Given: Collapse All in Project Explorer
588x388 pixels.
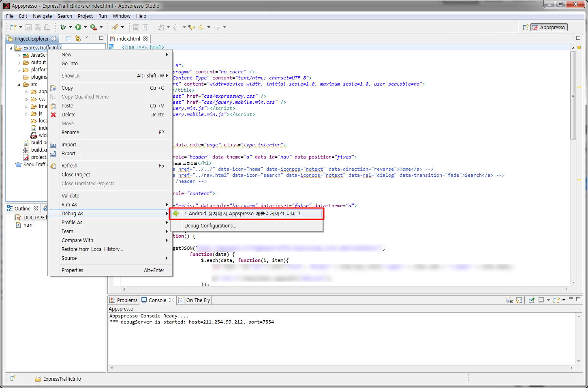Looking at the screenshot, I should (x=69, y=39).
